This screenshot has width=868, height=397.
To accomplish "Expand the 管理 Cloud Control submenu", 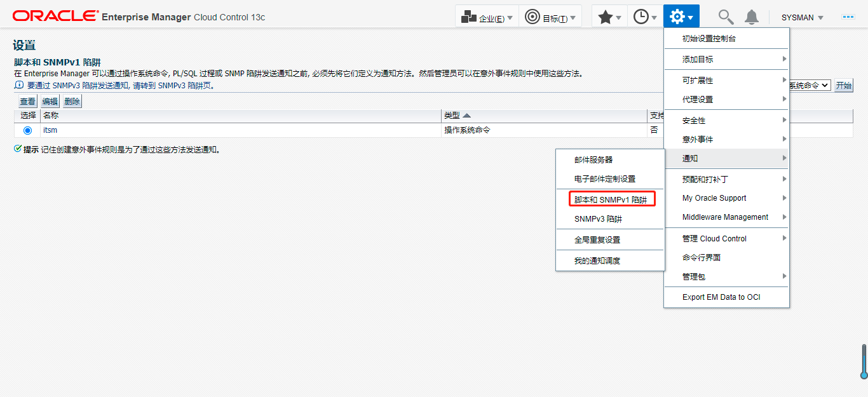I will coord(726,239).
